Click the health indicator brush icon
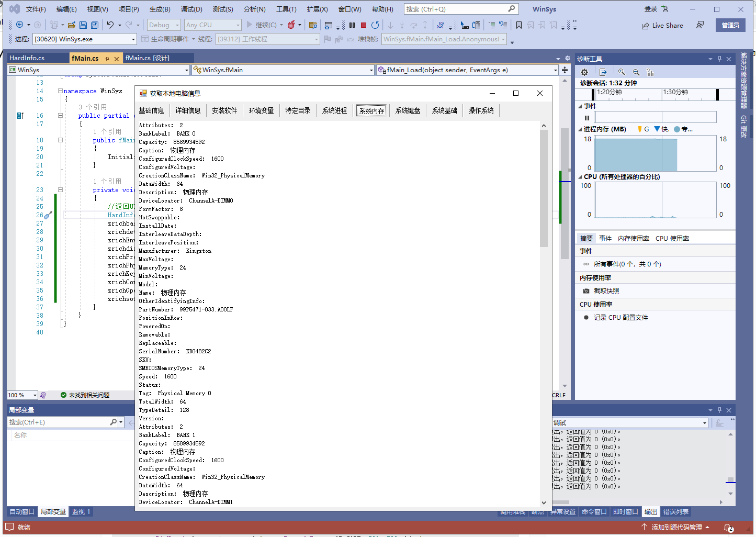This screenshot has width=756, height=537. tap(43, 395)
